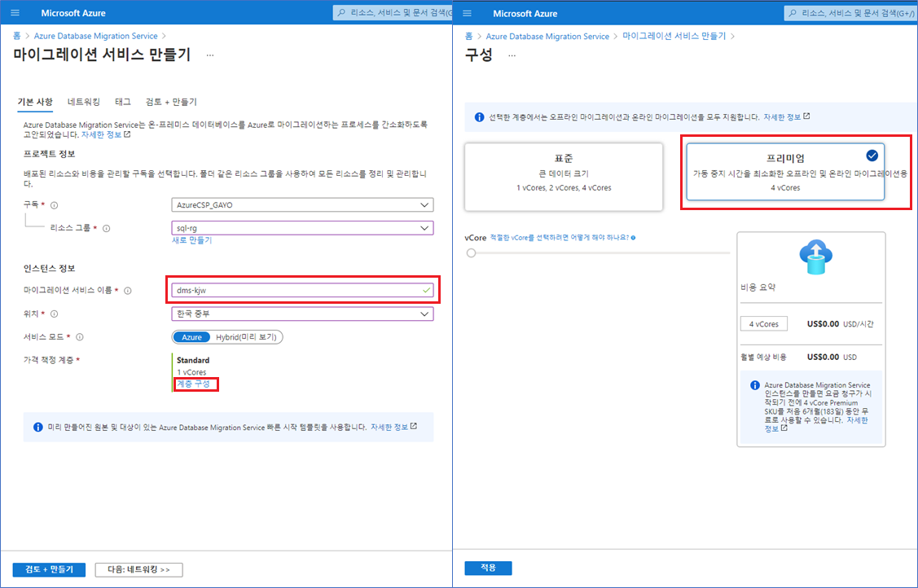
Task: Open the 구독 dropdown AzureCSP_GAYO
Action: [302, 205]
